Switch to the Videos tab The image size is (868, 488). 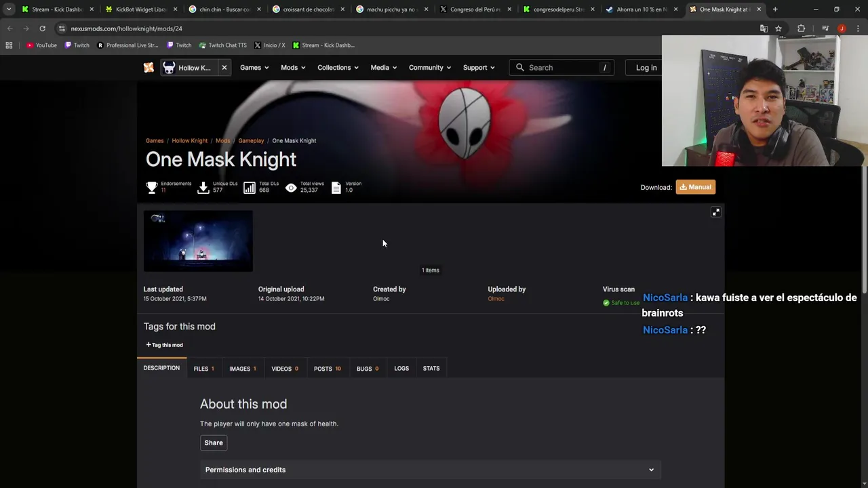pos(285,369)
